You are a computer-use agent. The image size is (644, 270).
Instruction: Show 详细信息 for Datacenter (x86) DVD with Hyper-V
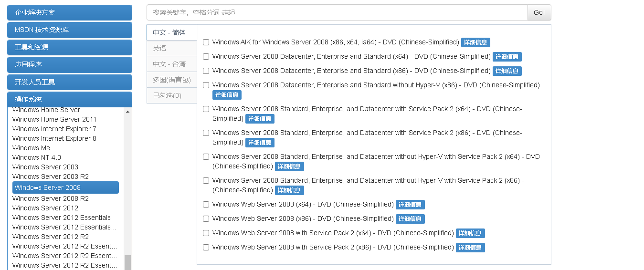coord(507,71)
